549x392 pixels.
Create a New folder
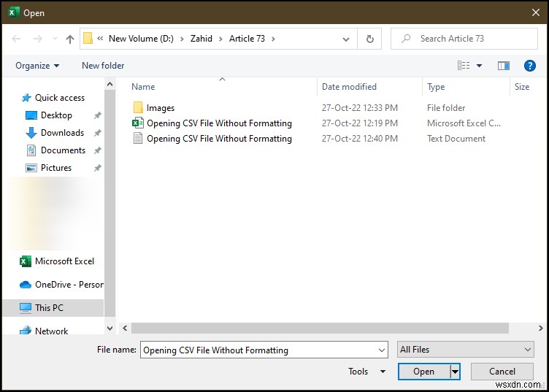pos(103,66)
